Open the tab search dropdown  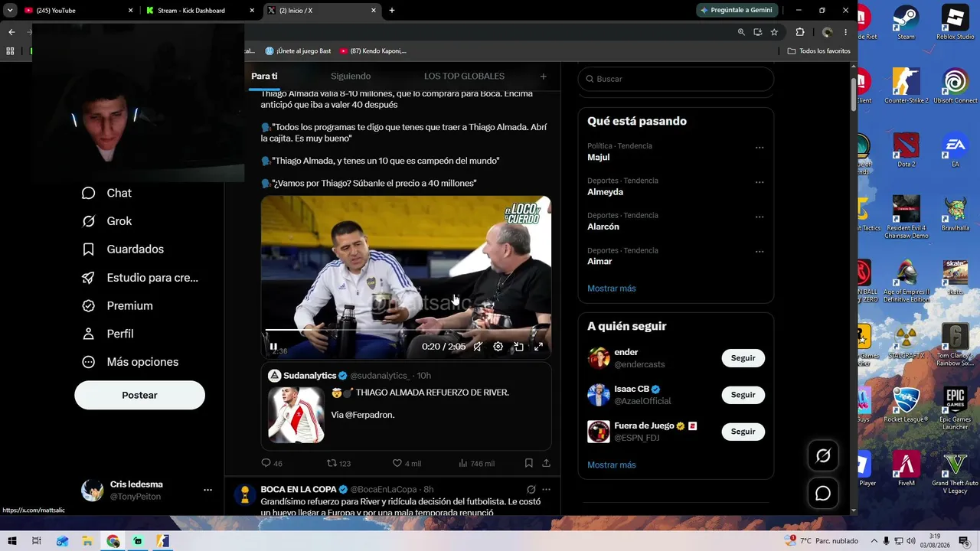tap(10, 11)
